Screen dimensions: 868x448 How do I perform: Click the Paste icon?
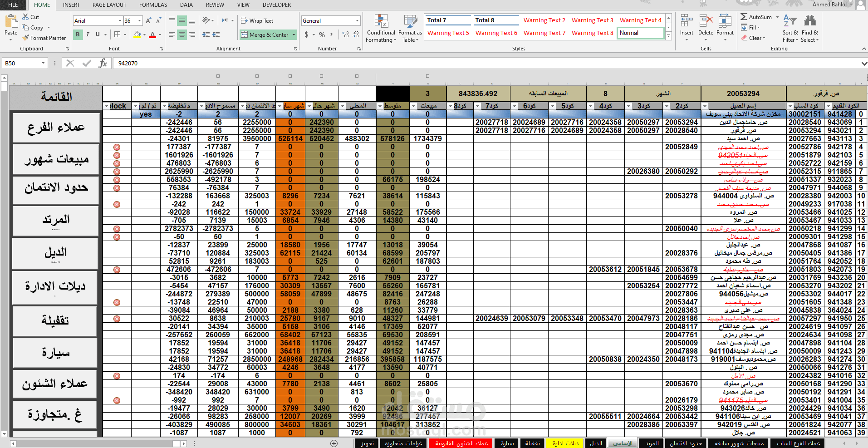[10, 21]
